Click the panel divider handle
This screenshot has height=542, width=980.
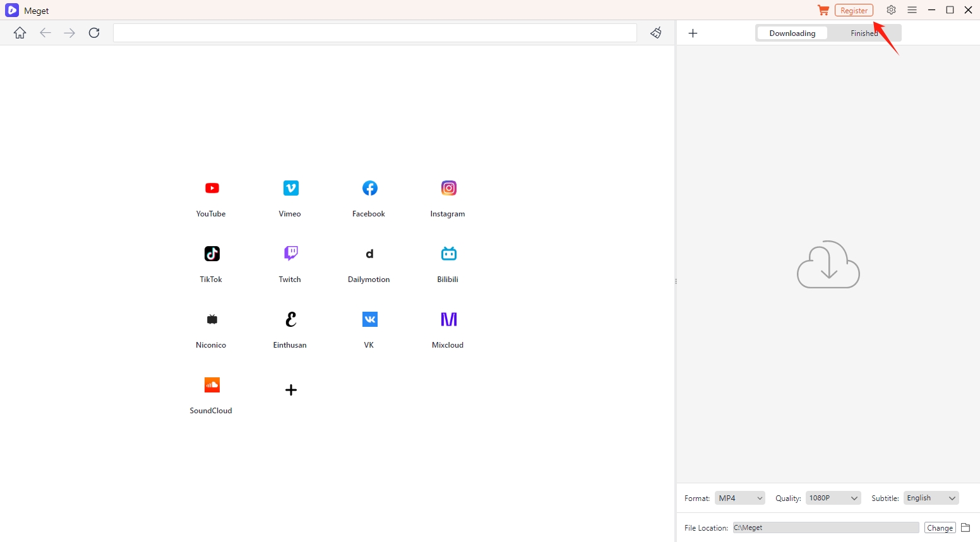(x=676, y=281)
